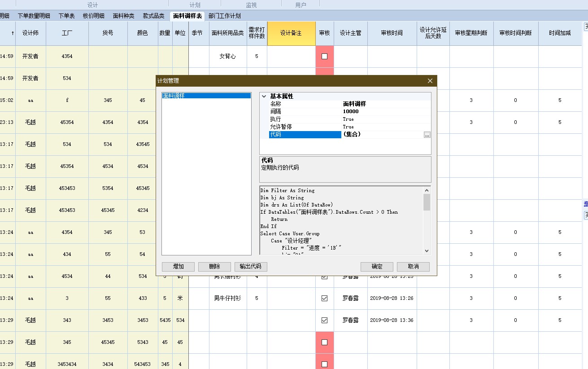Open the 部门工作计划 tab
This screenshot has height=369, width=588.
(x=224, y=16)
